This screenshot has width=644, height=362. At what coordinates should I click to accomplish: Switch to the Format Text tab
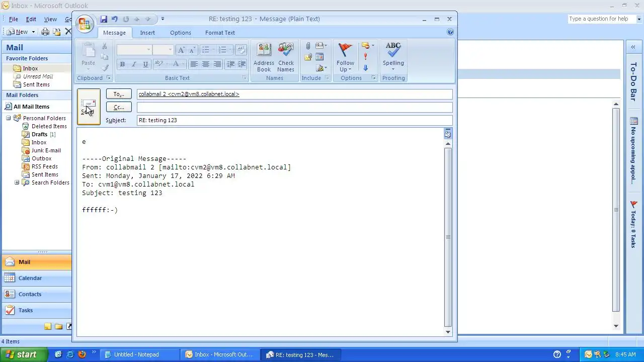click(220, 33)
